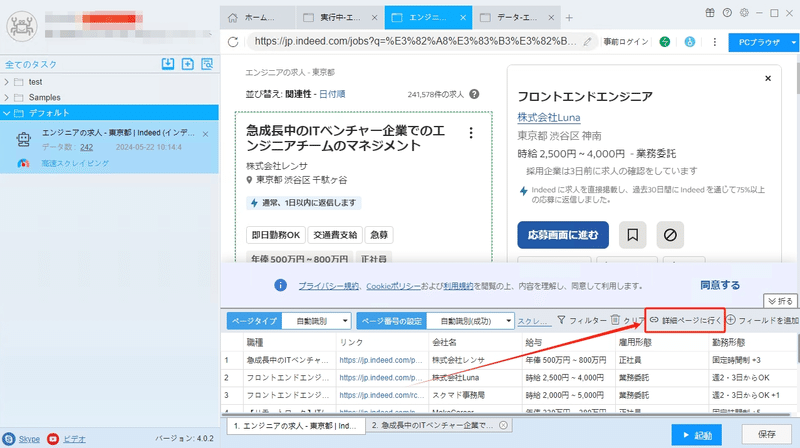Click 同意する to accept cookies
The width and height of the screenshot is (800, 448).
coord(719,285)
